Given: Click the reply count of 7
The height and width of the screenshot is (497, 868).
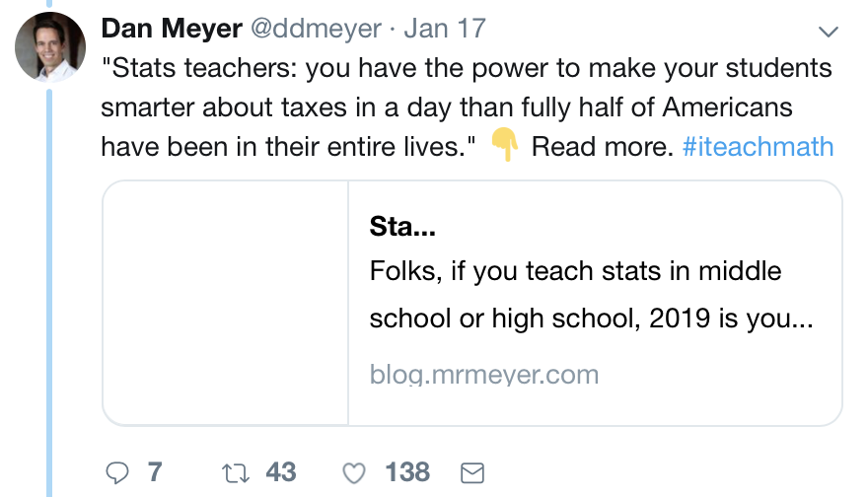Looking at the screenshot, I should tap(154, 472).
